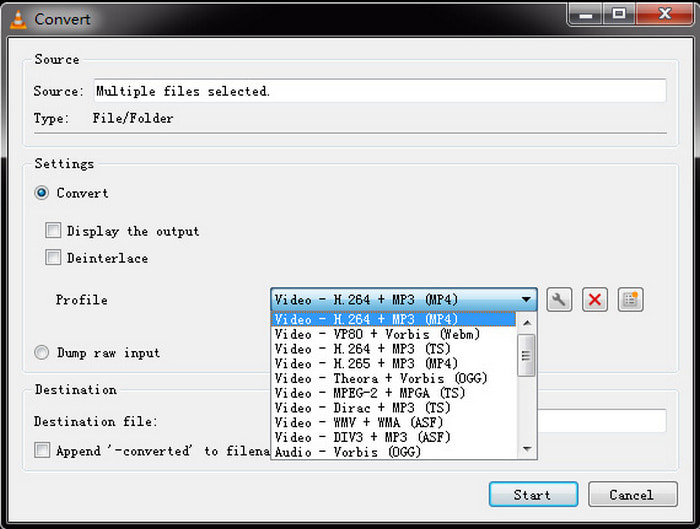700x529 pixels.
Task: Choose Video - H.264 + MP3 (TS) profile
Action: (393, 349)
